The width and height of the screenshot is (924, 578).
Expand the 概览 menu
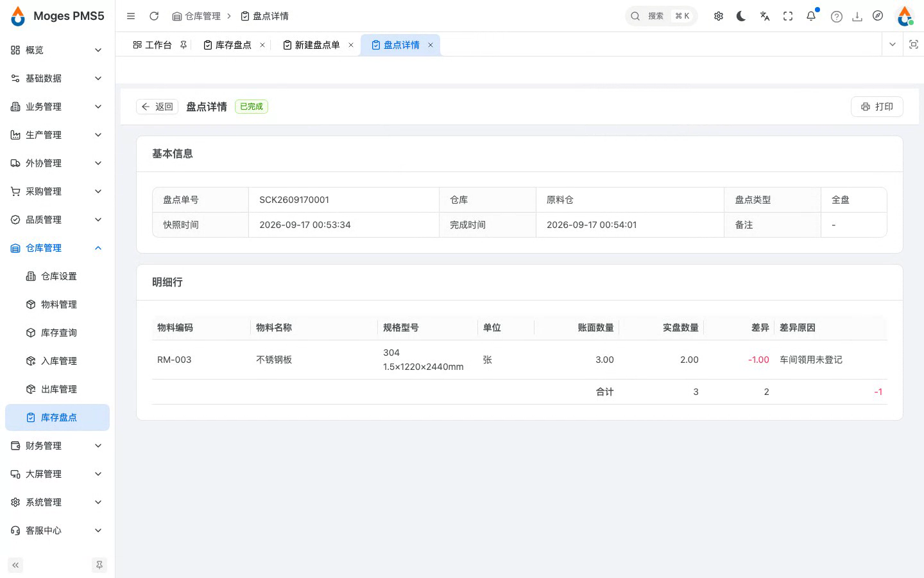coord(57,50)
